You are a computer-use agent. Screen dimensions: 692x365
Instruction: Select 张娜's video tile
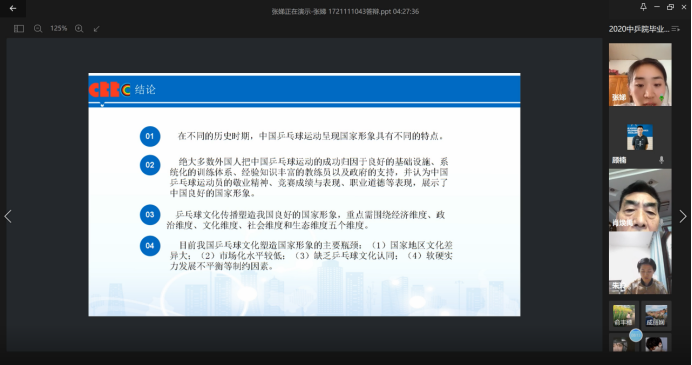[x=640, y=75]
